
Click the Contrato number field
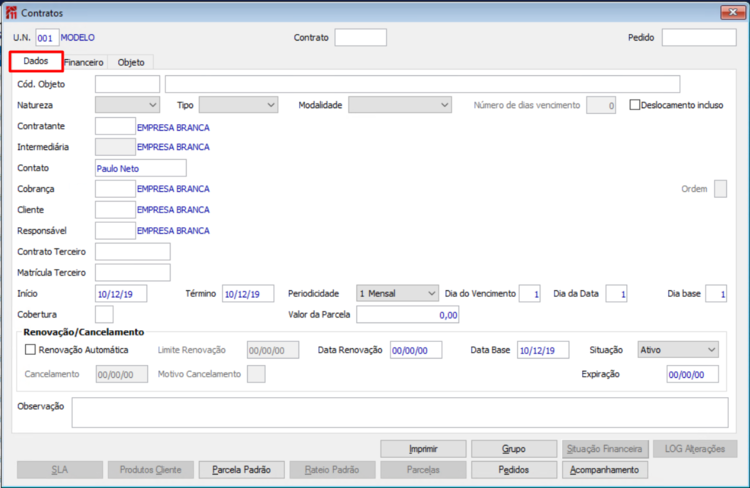(361, 37)
